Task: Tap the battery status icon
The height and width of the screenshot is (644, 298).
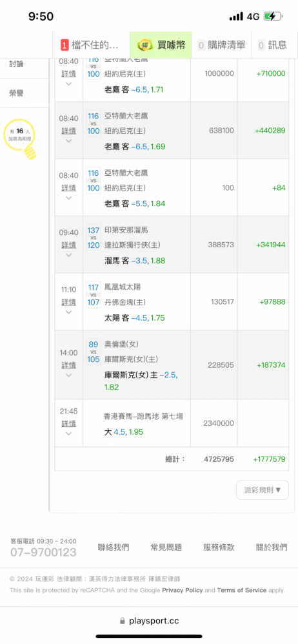Action: 273,17
